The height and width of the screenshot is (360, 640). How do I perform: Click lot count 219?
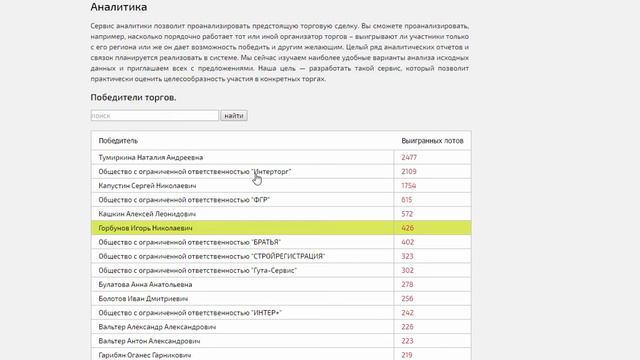(407, 355)
